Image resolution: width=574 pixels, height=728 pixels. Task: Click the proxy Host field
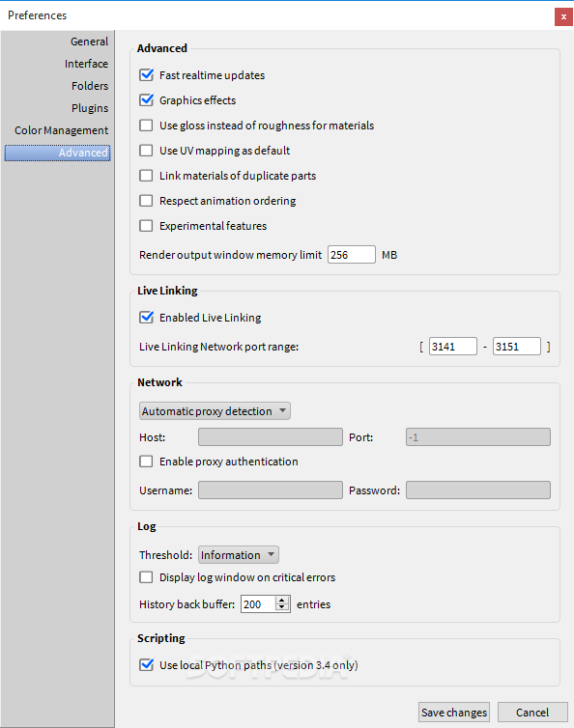(271, 436)
